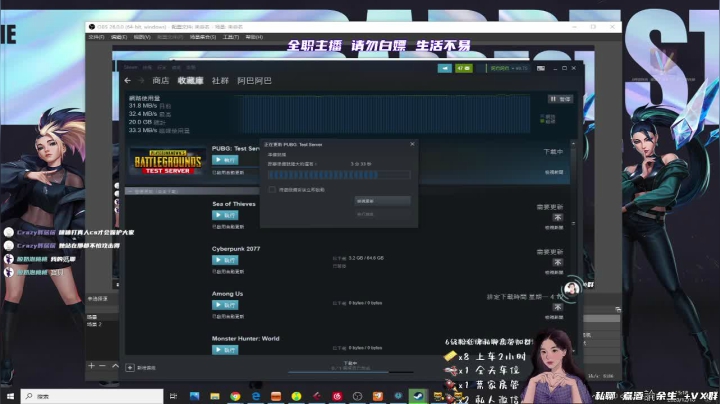The image size is (720, 404).
Task: Open the 帮助(H) menu in OBS
Action: [254, 37]
